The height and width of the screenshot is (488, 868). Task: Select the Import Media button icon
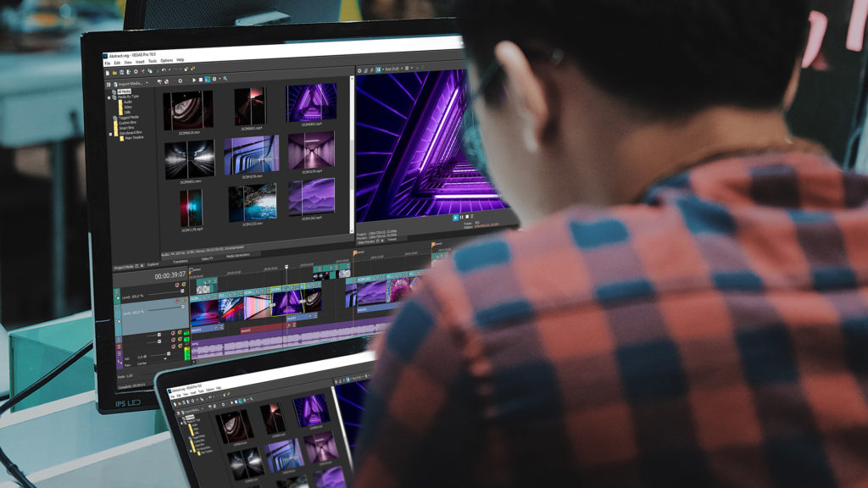click(114, 83)
